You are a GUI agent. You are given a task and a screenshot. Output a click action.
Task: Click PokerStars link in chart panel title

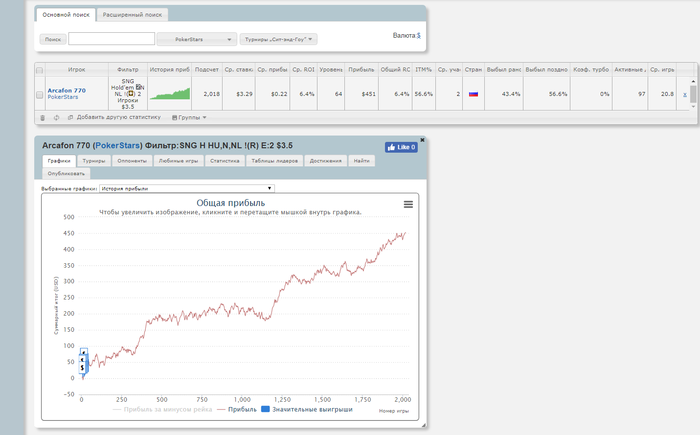point(117,146)
